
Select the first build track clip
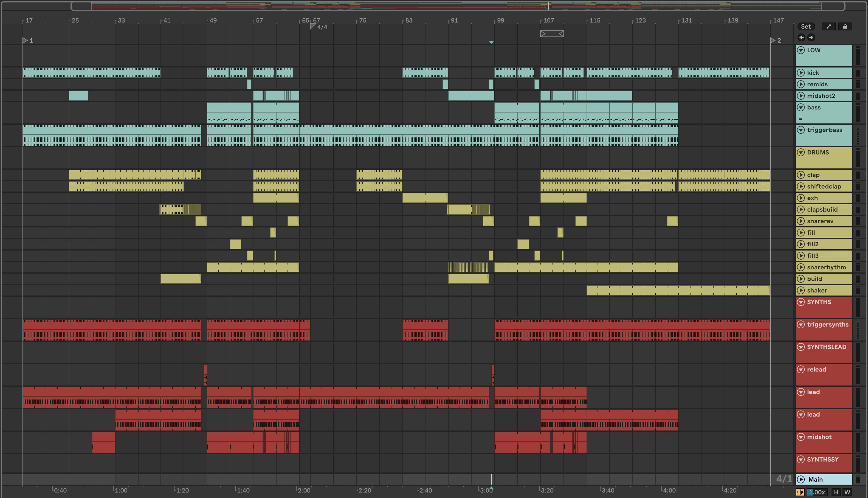click(181, 279)
